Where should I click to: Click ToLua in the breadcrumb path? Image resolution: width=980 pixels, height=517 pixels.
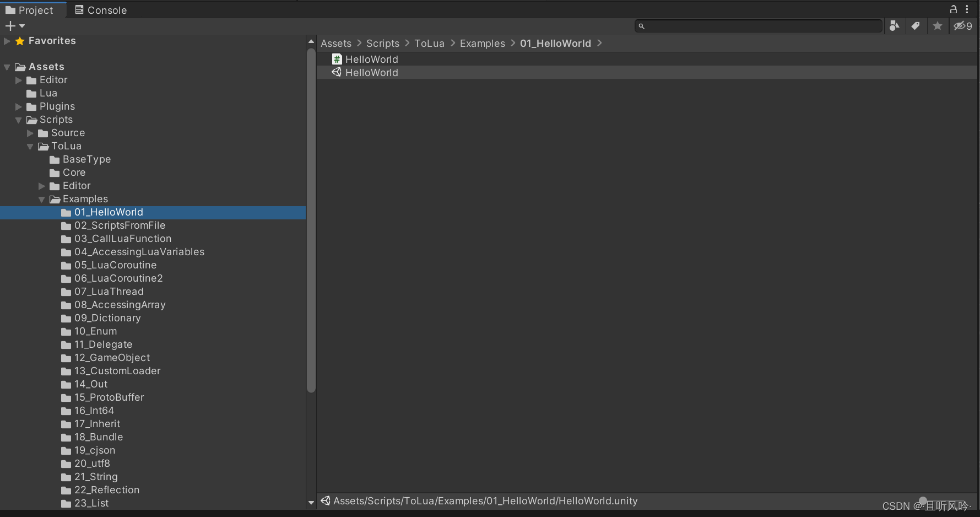pyautogui.click(x=429, y=43)
